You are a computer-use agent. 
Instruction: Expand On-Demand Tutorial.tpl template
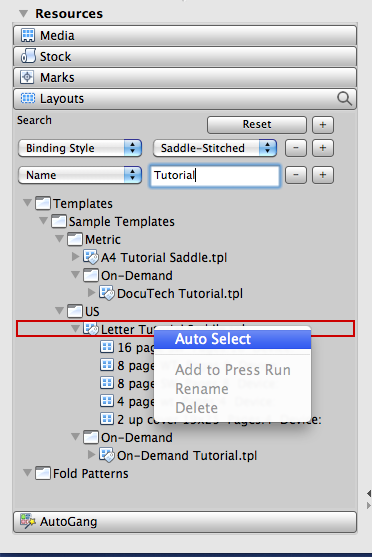[91, 454]
